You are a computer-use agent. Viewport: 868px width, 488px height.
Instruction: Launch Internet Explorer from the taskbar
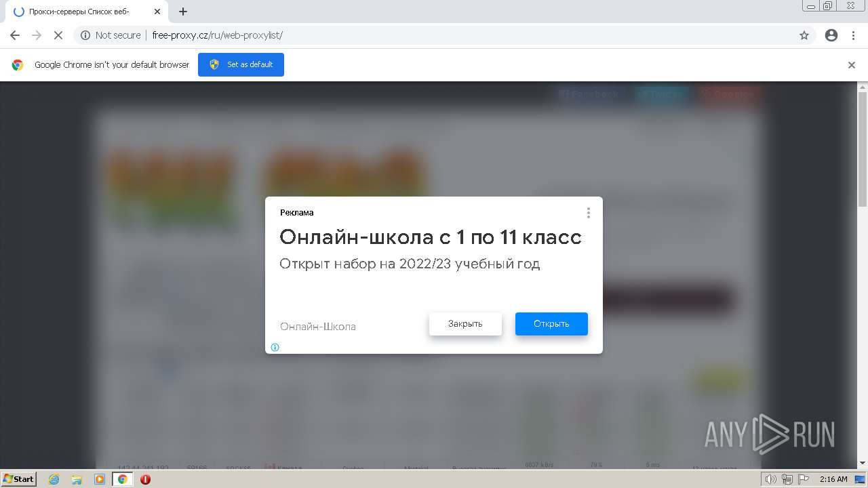[x=54, y=479]
